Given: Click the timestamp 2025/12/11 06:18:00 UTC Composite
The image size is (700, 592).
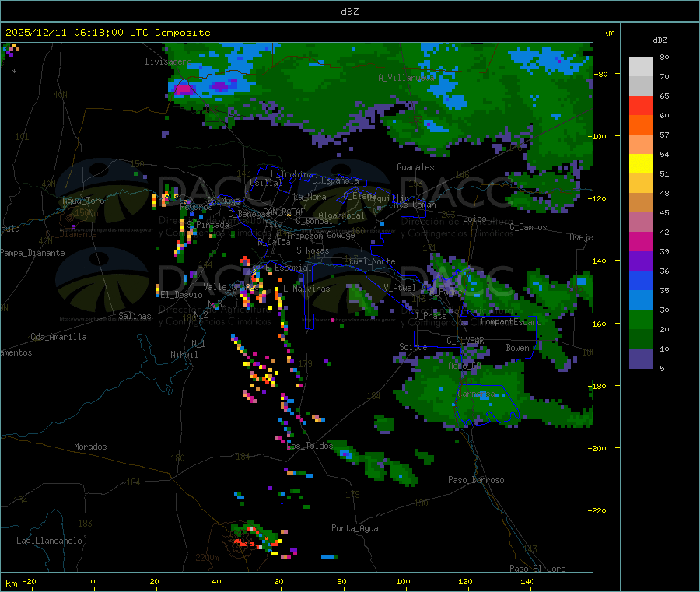Looking at the screenshot, I should coord(107,32).
